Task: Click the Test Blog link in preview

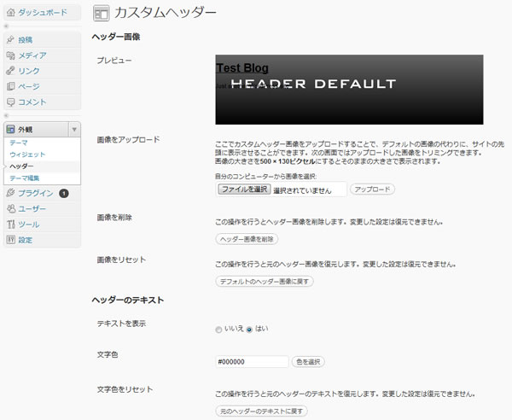Action: (242, 68)
